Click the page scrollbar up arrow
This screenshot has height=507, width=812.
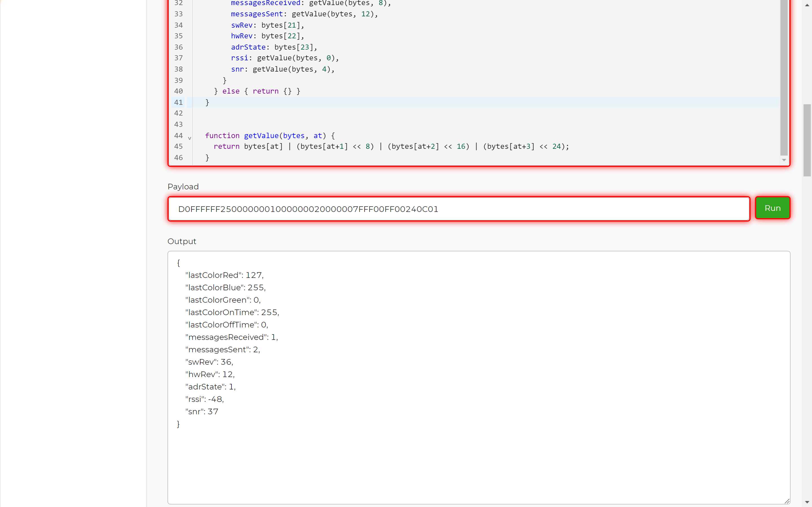click(807, 5)
